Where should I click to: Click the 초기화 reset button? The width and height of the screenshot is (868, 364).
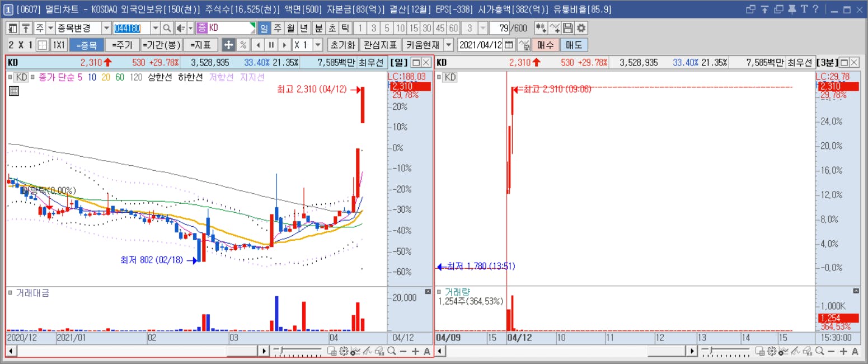pyautogui.click(x=342, y=45)
